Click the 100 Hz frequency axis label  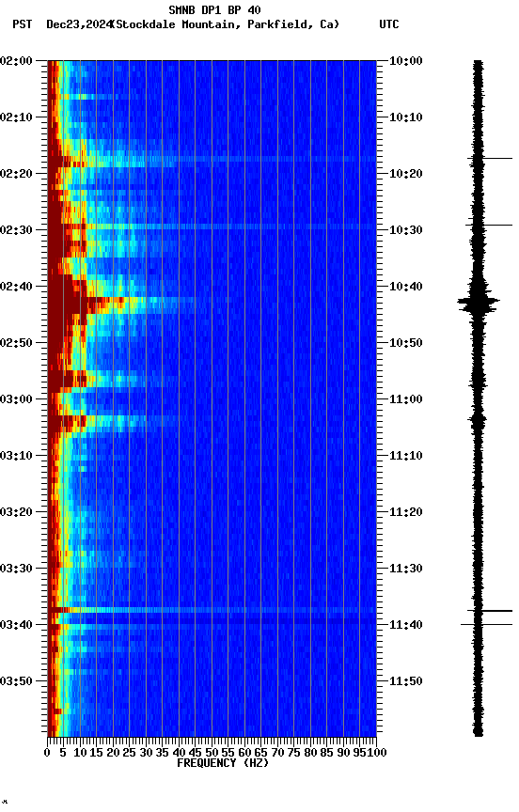(x=378, y=753)
